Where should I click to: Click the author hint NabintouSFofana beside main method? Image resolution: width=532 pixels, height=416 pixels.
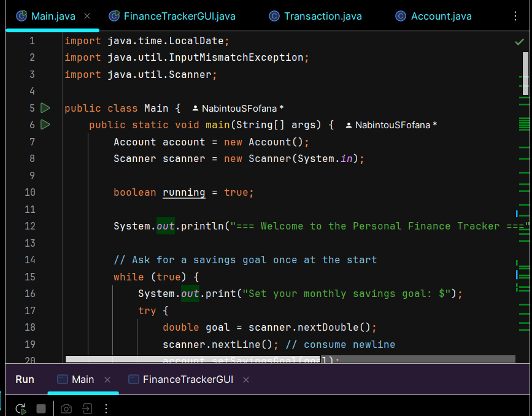(391, 125)
